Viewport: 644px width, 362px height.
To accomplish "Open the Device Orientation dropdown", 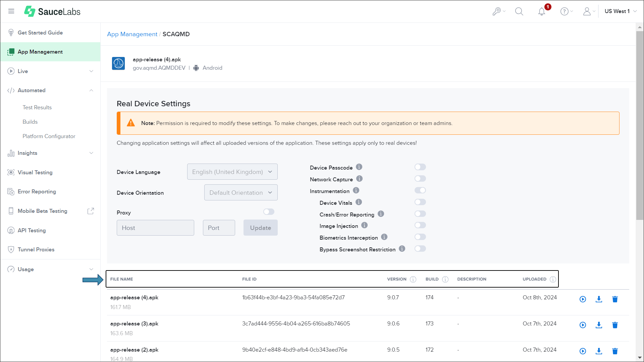I will 241,193.
